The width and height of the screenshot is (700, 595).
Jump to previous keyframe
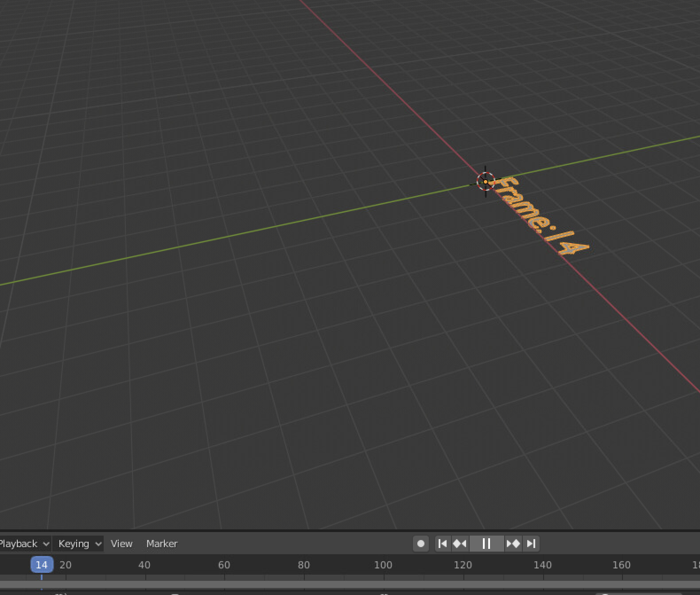tap(460, 544)
